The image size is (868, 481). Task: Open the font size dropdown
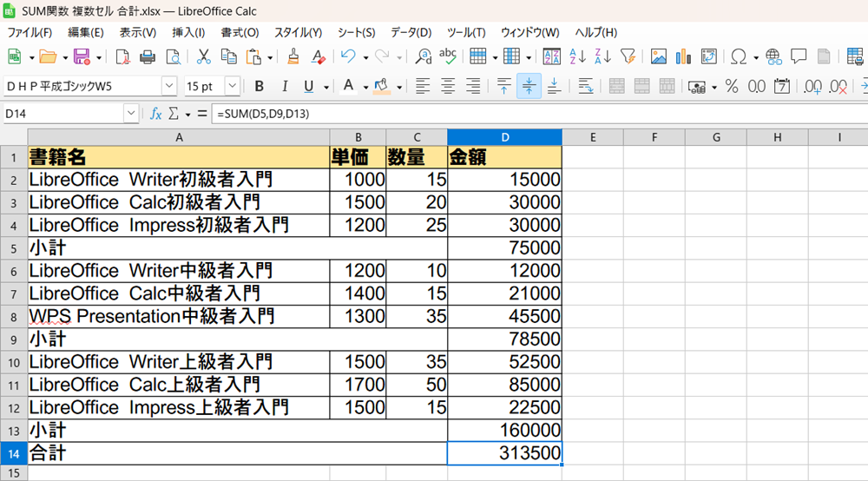(x=233, y=86)
